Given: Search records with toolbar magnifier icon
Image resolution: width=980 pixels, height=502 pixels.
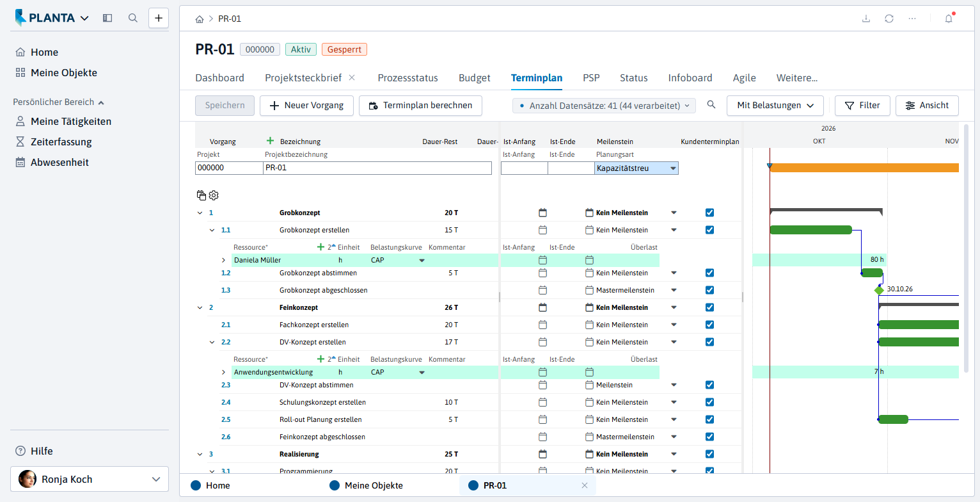Looking at the screenshot, I should pos(711,105).
